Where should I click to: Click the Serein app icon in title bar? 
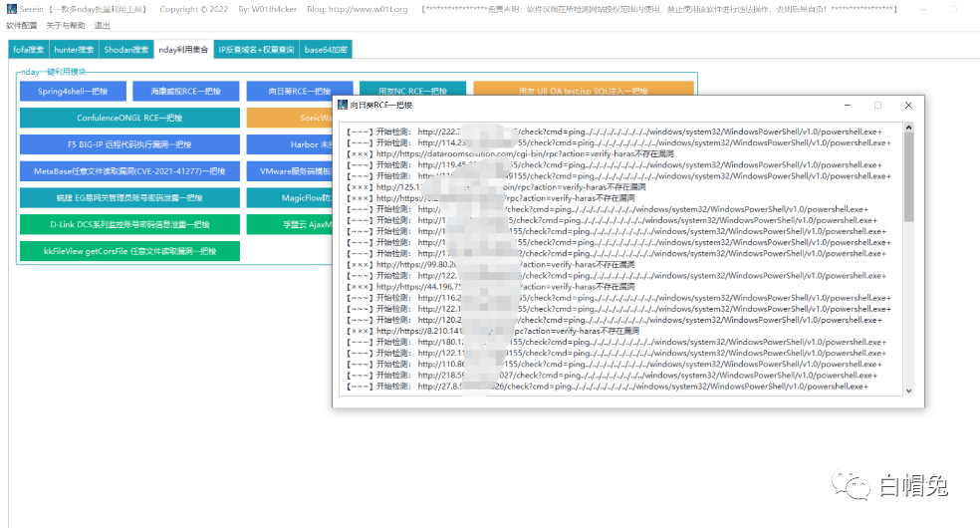[x=11, y=9]
